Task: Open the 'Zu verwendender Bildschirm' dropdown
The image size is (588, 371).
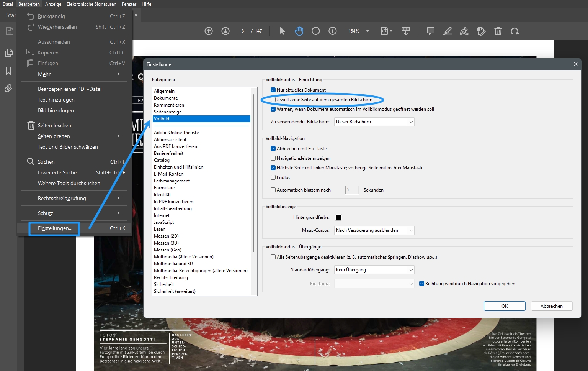Action: (374, 122)
